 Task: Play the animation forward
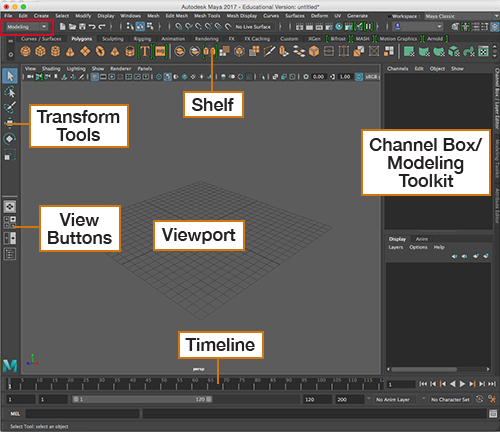click(x=462, y=384)
